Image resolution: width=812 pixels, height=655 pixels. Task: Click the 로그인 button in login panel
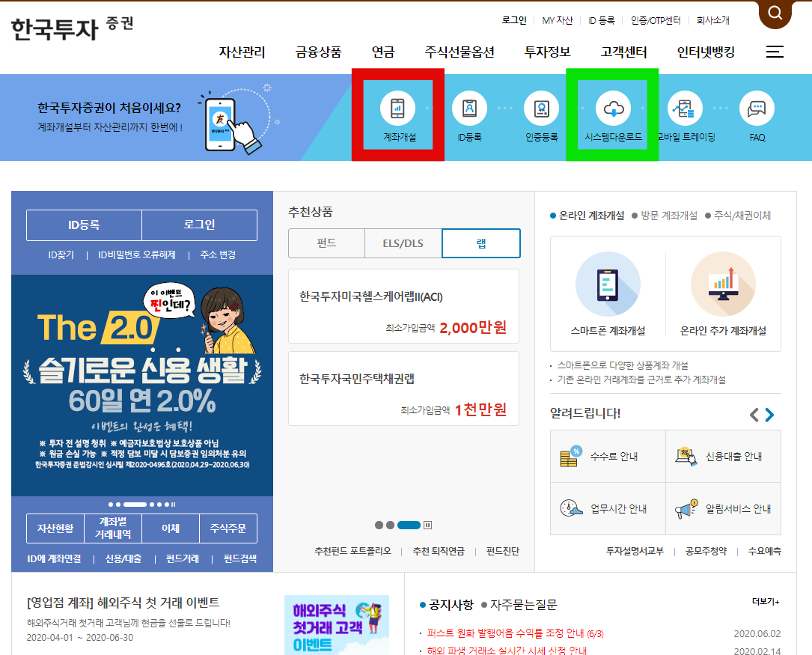tap(199, 225)
